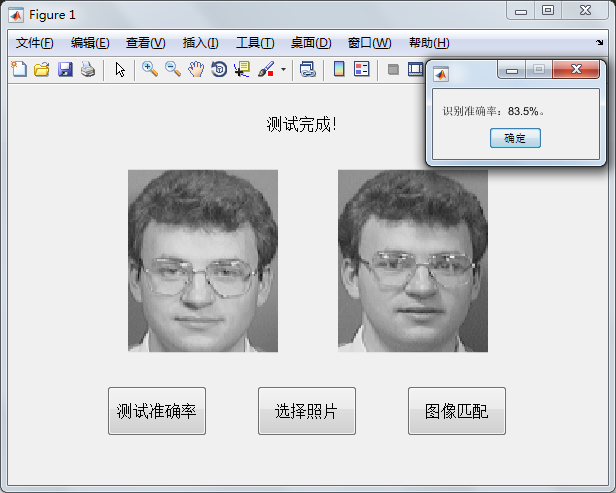The height and width of the screenshot is (493, 616).
Task: Click the Link Plot toolbar icon
Action: pyautogui.click(x=308, y=69)
